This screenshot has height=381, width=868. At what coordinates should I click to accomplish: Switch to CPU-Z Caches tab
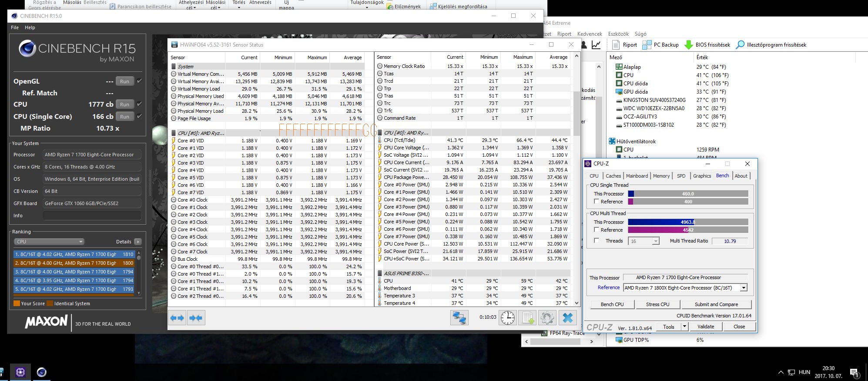tap(613, 176)
